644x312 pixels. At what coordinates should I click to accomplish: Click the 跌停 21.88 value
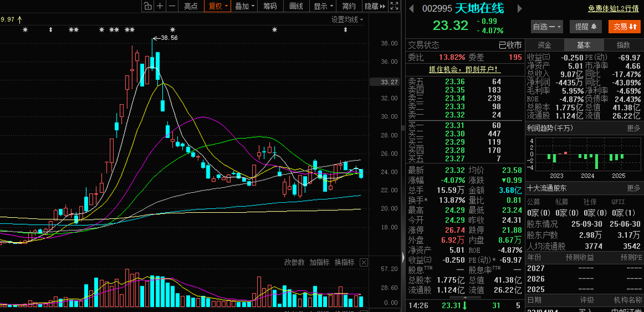pyautogui.click(x=512, y=230)
